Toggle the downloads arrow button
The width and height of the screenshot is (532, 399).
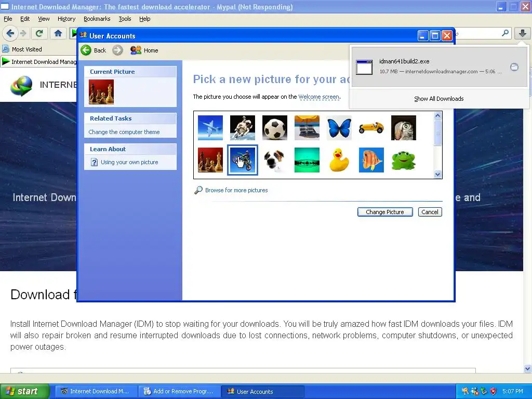point(523,33)
